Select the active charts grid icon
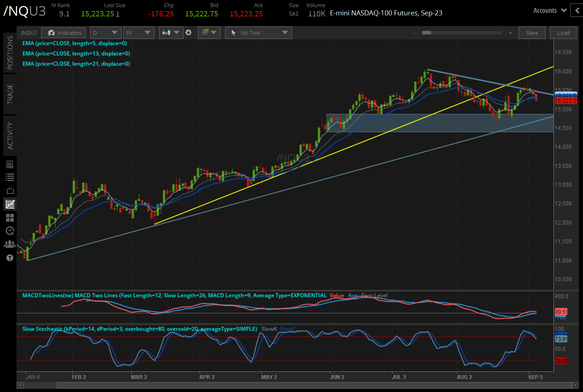The width and height of the screenshot is (583, 392). click(x=10, y=204)
